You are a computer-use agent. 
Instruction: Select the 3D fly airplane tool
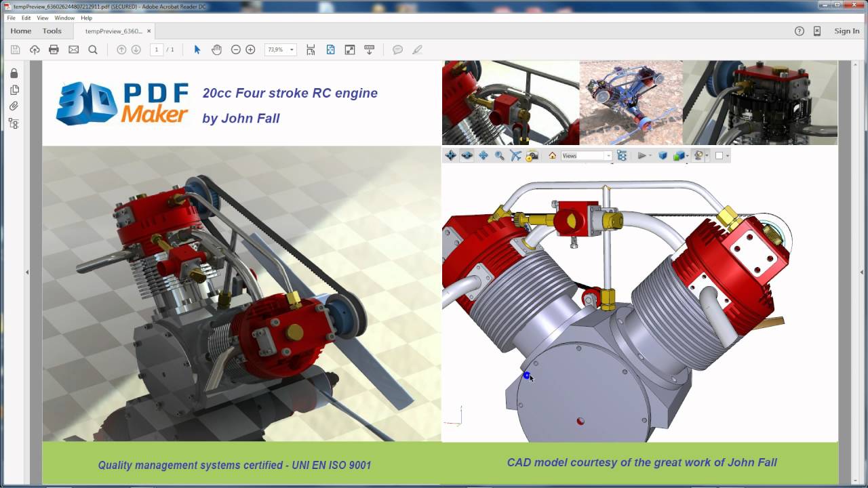pyautogui.click(x=515, y=155)
